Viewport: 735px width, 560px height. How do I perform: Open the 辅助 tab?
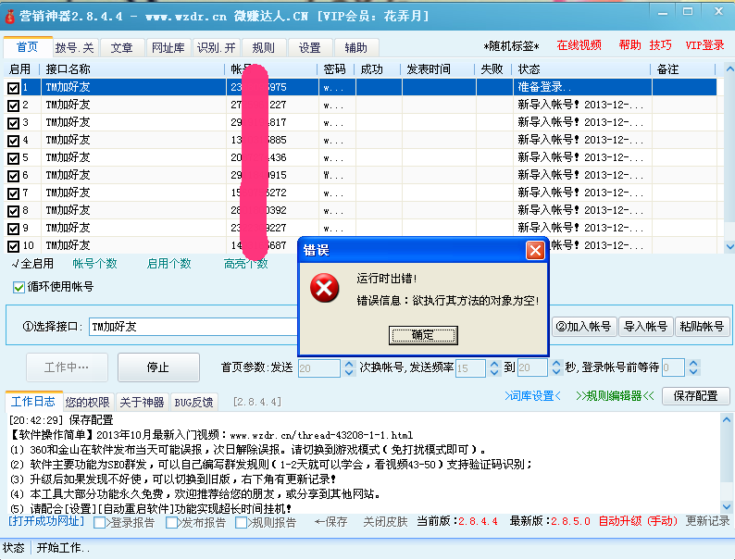(x=355, y=48)
